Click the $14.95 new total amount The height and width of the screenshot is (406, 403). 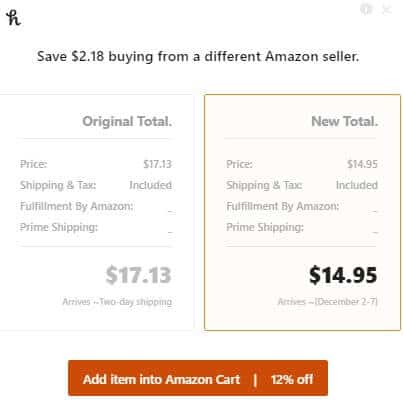click(x=343, y=275)
